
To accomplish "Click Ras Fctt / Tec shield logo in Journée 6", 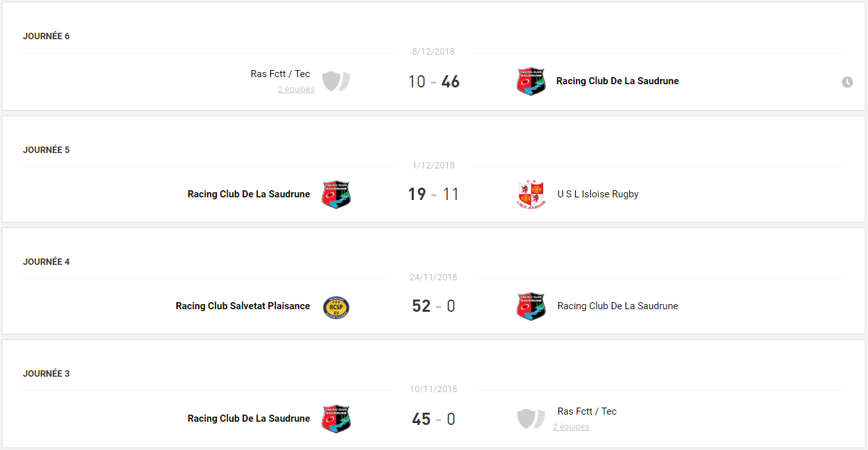I will tap(336, 82).
